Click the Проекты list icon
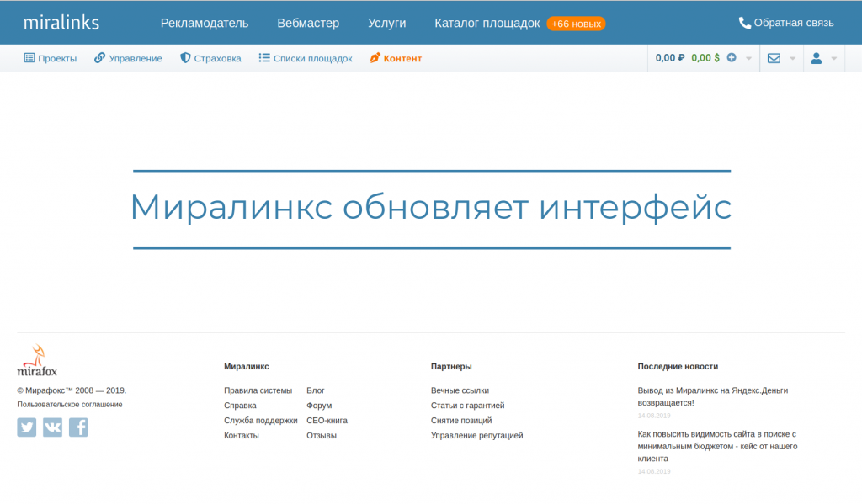Image resolution: width=862 pixels, height=504 pixels. click(x=29, y=58)
